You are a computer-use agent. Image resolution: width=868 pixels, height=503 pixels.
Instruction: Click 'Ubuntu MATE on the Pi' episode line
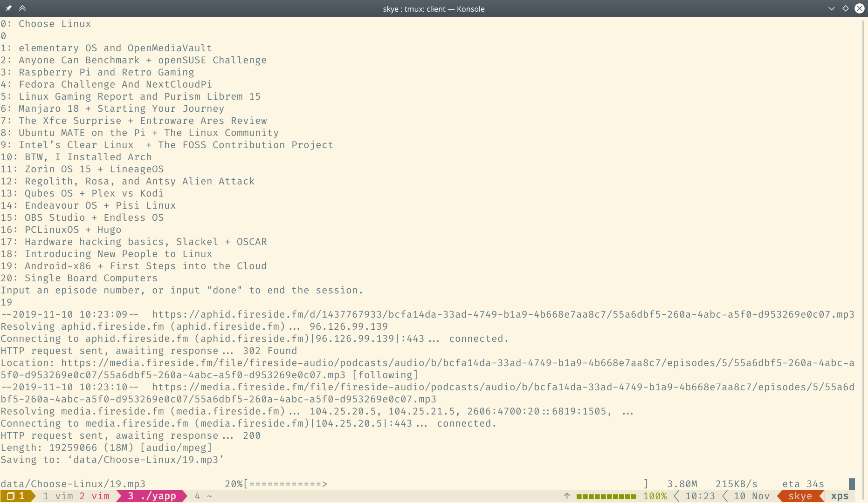click(x=140, y=133)
